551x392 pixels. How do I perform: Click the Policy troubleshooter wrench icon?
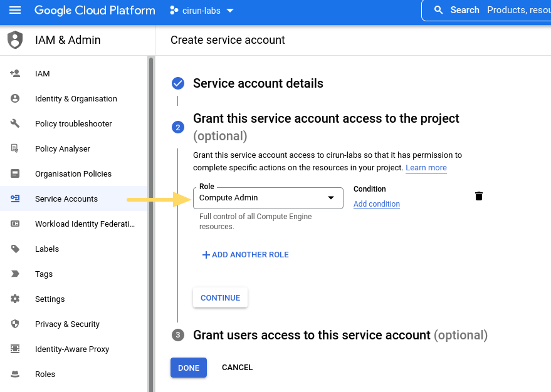[x=15, y=123]
